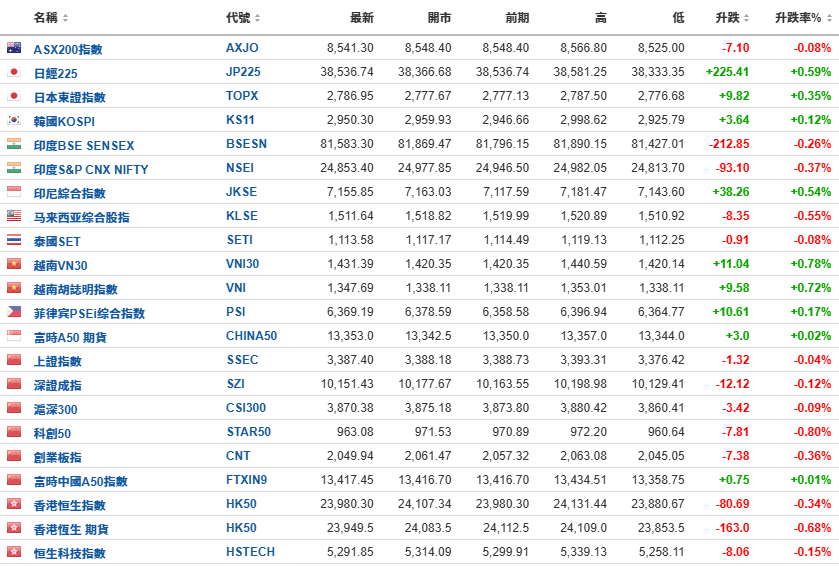The height and width of the screenshot is (566, 839).
Task: Open the 富時中國A50指數 link
Action: pos(81,481)
